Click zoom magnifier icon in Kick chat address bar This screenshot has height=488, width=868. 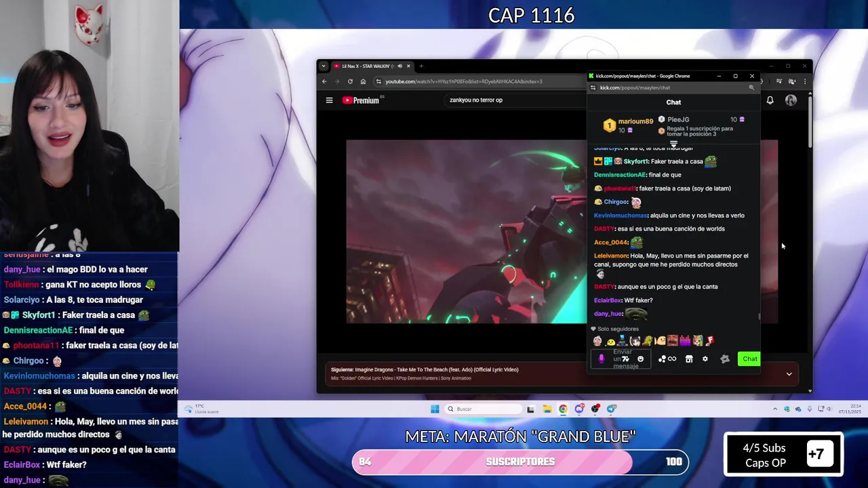coord(751,87)
